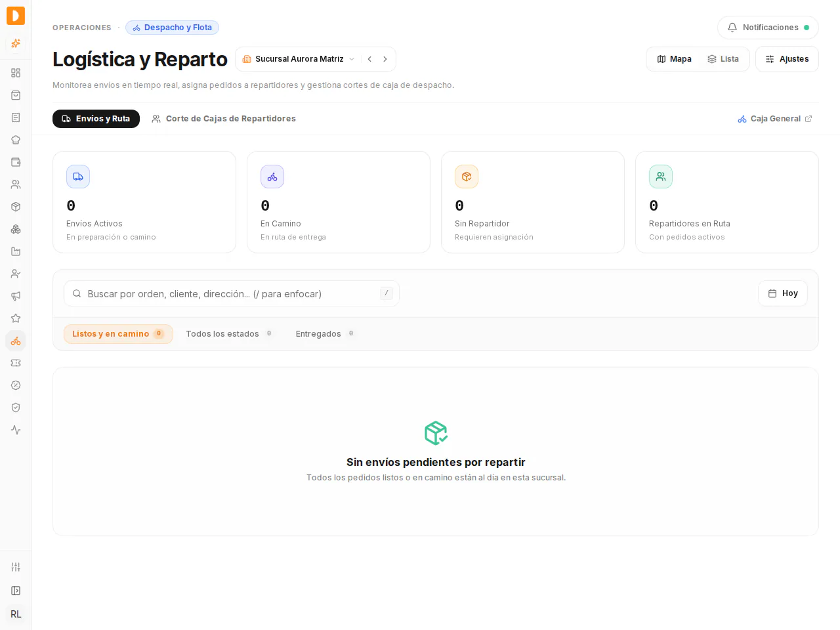Open the sparkles AI assistant icon
Image resolution: width=840 pixels, height=630 pixels.
click(x=16, y=44)
